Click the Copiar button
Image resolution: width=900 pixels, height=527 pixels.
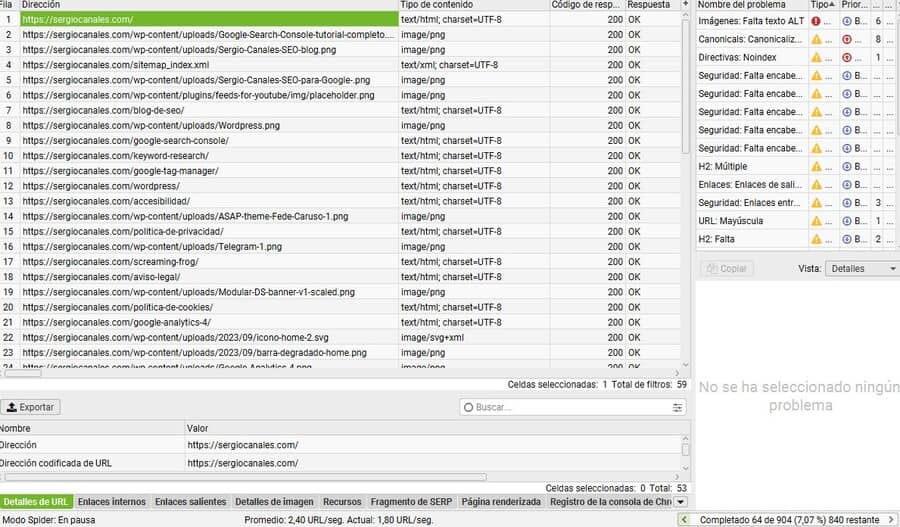tap(727, 269)
